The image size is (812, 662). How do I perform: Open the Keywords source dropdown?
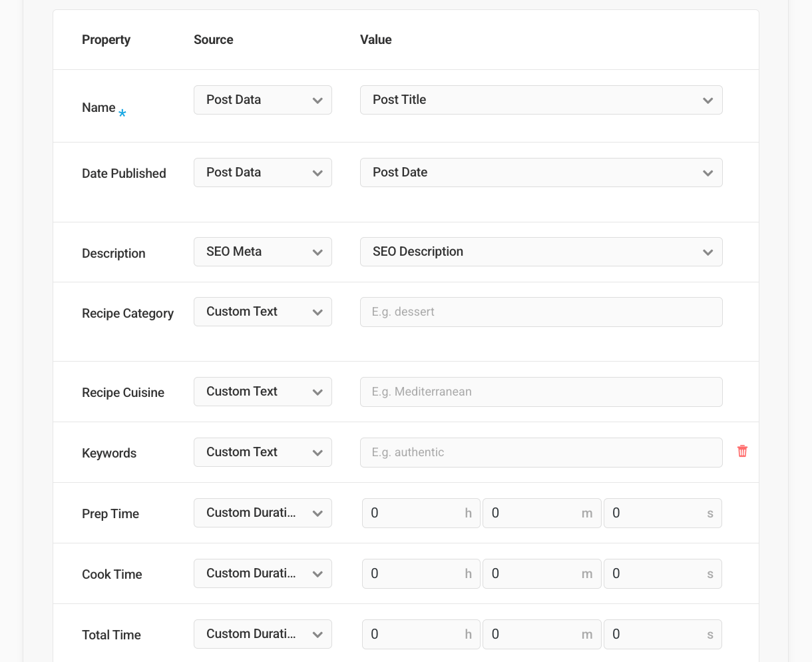[263, 452]
